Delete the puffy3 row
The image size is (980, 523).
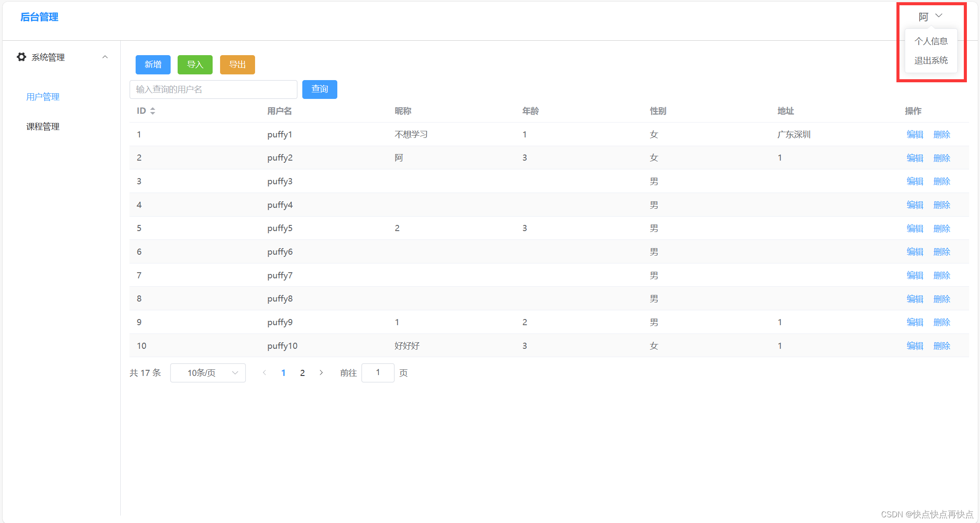click(942, 181)
